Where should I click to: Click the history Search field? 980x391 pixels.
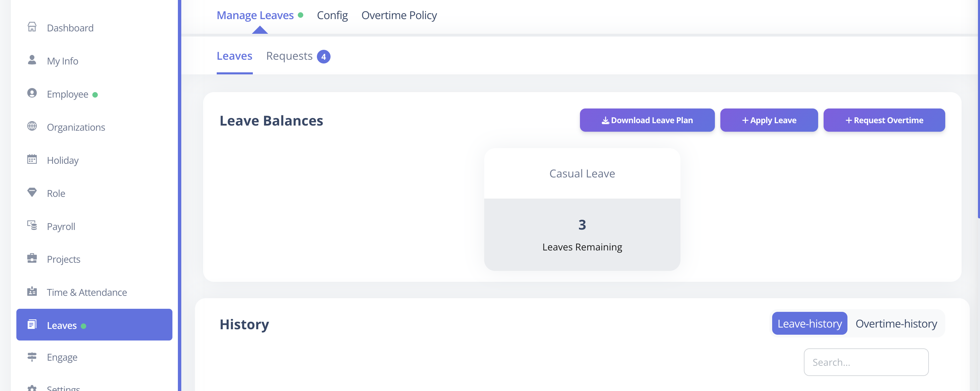pos(866,362)
